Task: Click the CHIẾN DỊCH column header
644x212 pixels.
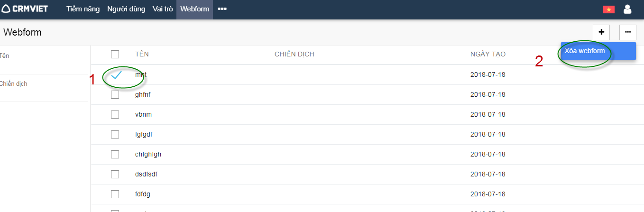Action: click(294, 54)
